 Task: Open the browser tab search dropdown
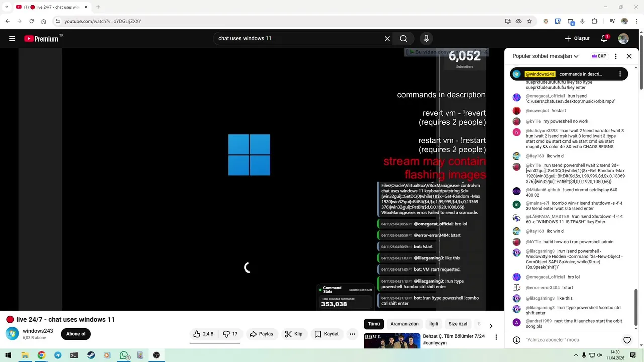pos(7,7)
